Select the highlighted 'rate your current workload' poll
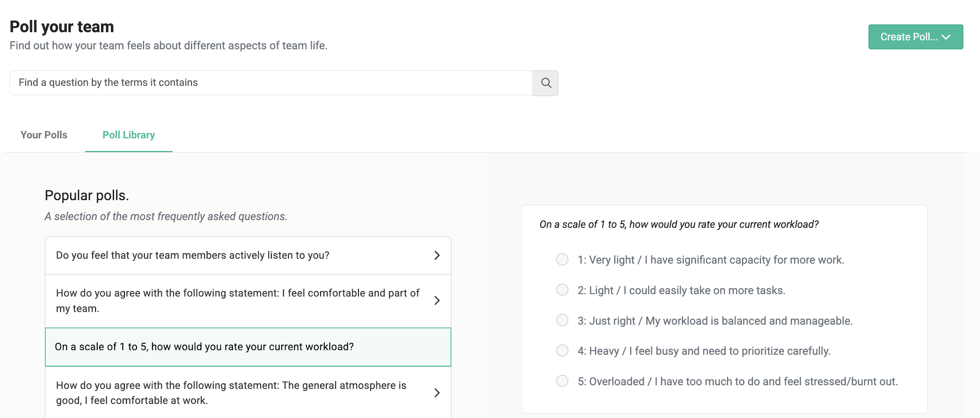 point(204,347)
